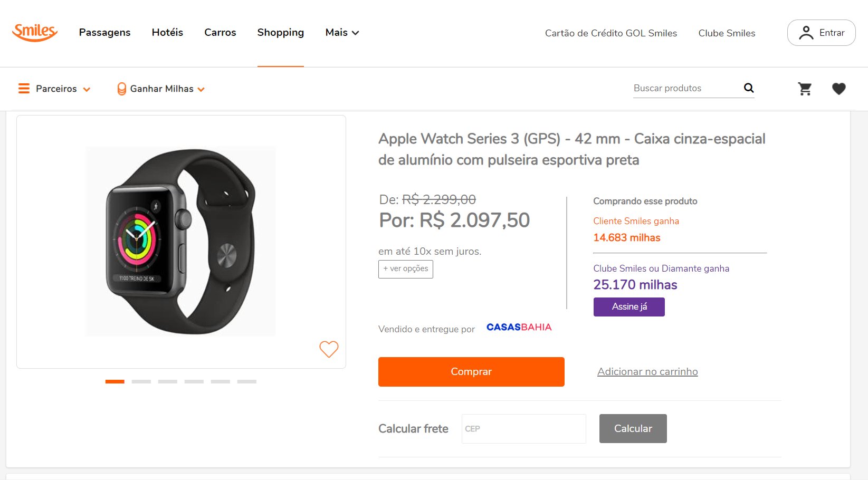Viewport: 868px width, 480px height.
Task: Open the shopping cart icon
Action: coord(805,89)
